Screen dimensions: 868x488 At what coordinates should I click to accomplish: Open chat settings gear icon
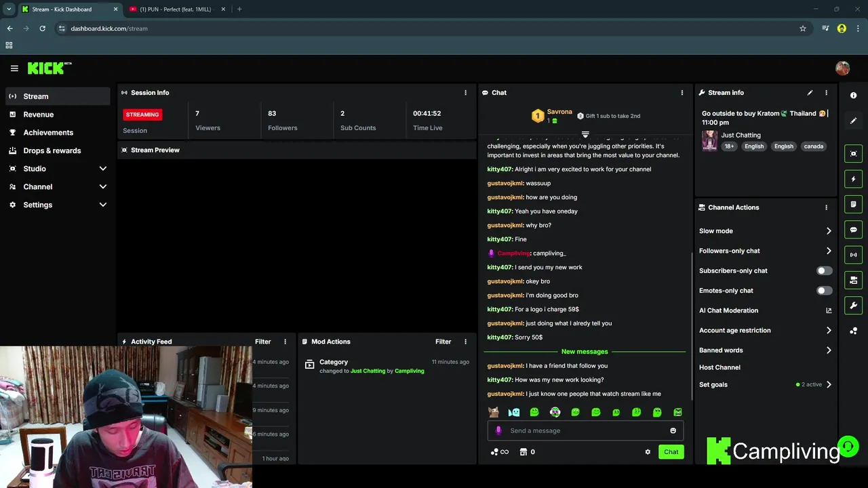coord(648,452)
